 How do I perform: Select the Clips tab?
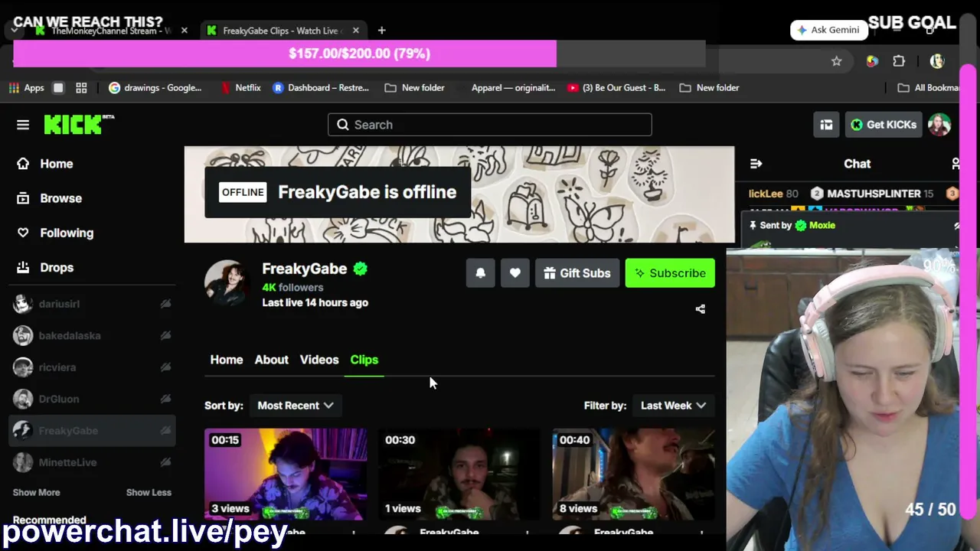[x=364, y=360]
